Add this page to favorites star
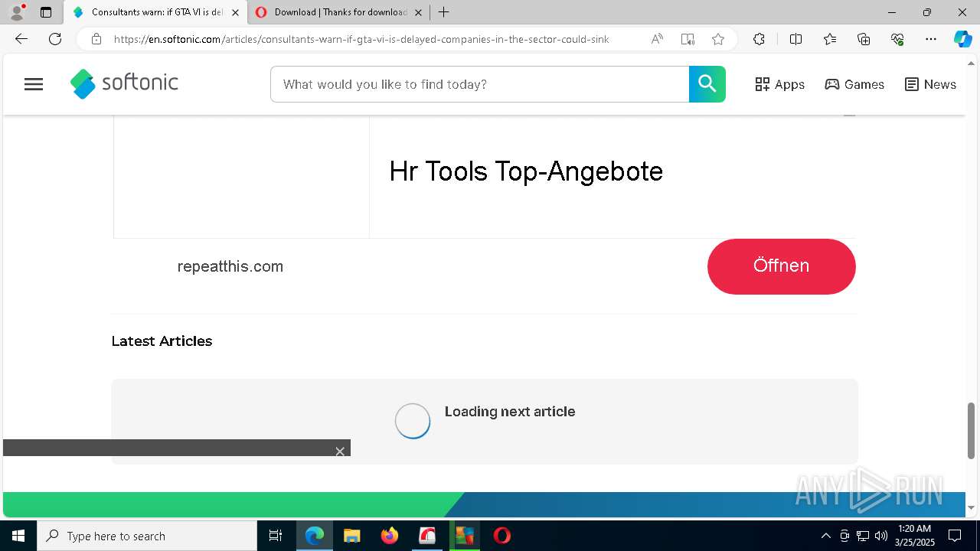The image size is (980, 551). point(718,39)
